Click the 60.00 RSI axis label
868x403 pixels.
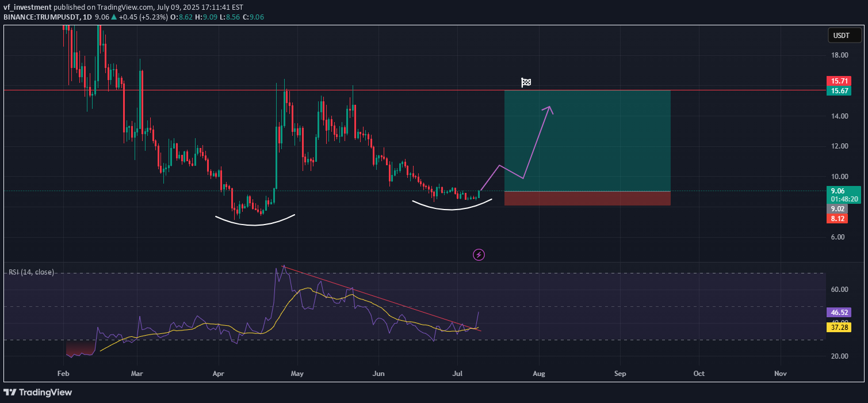(x=840, y=290)
